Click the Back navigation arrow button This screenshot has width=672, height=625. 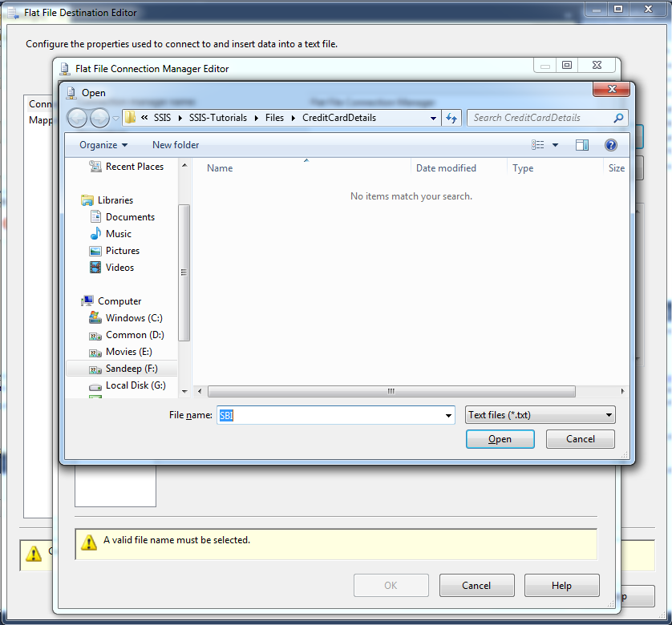(78, 118)
